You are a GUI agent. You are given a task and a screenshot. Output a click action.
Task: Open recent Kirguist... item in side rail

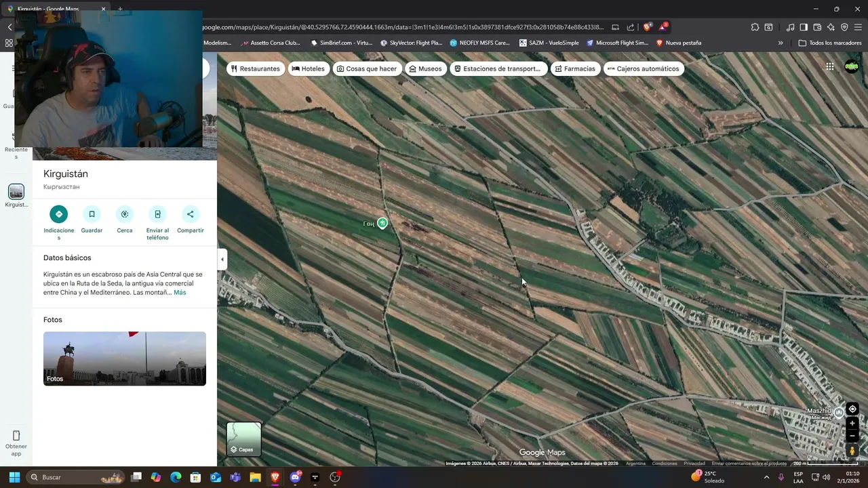click(16, 196)
